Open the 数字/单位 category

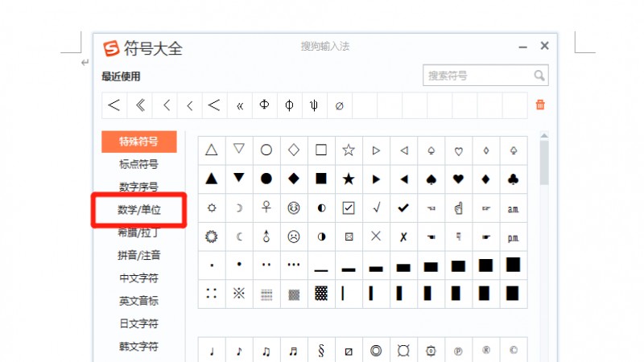[x=138, y=210]
